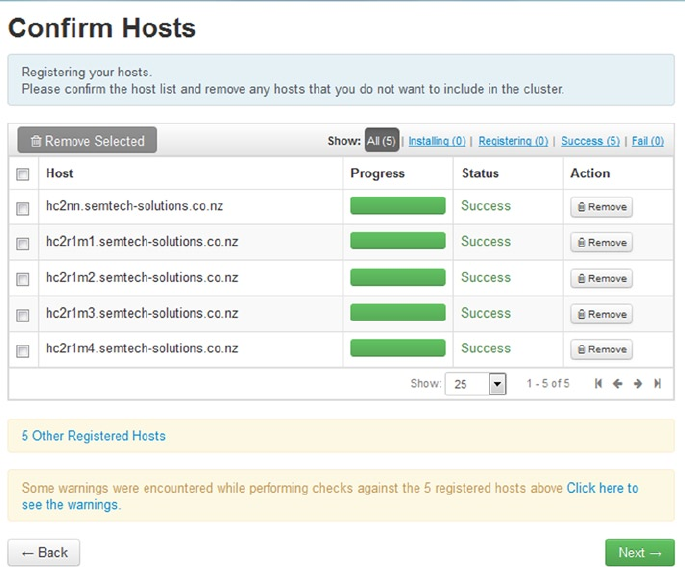
Task: Check the box for hc2r1m2 host
Action: coord(23,280)
